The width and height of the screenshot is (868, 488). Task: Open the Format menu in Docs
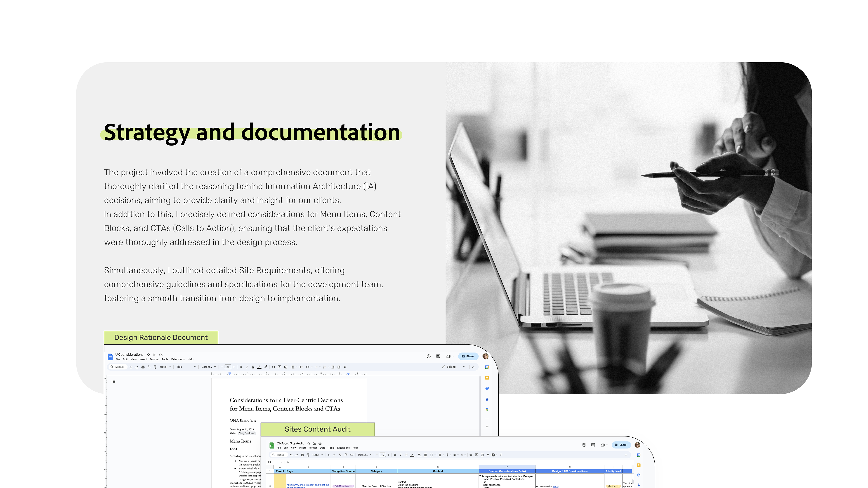154,359
